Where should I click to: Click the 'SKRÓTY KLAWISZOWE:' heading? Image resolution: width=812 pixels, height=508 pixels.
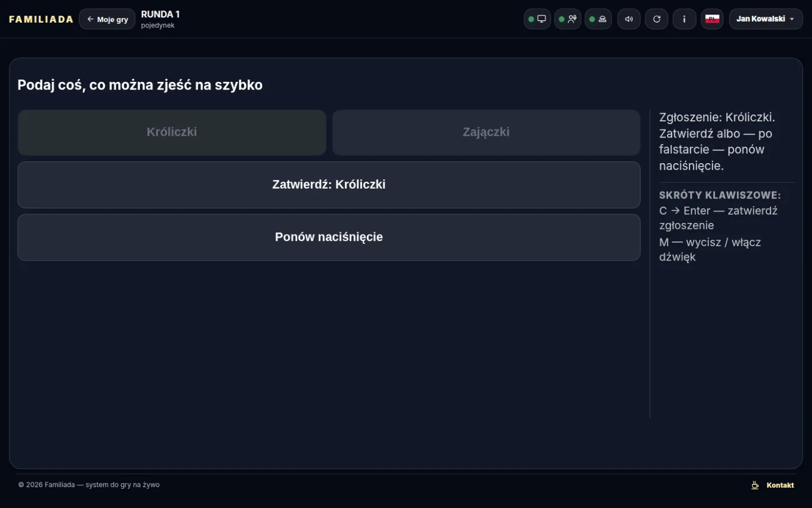pyautogui.click(x=720, y=195)
